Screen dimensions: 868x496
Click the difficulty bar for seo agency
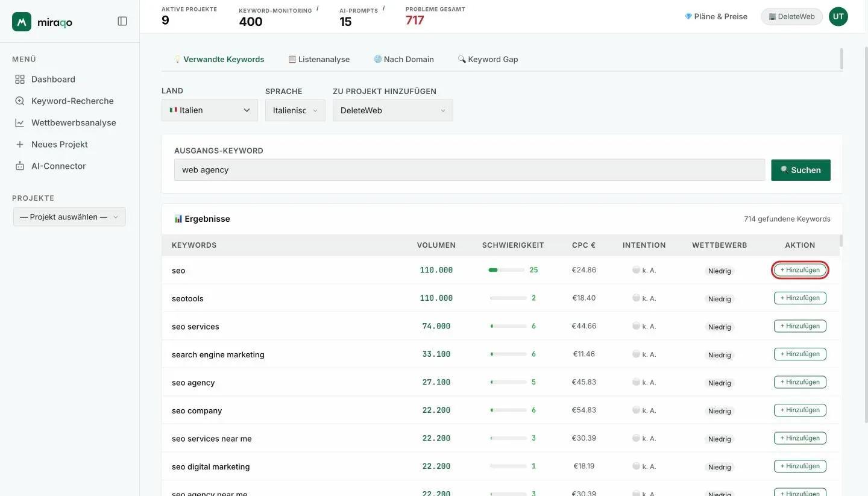pyautogui.click(x=508, y=382)
